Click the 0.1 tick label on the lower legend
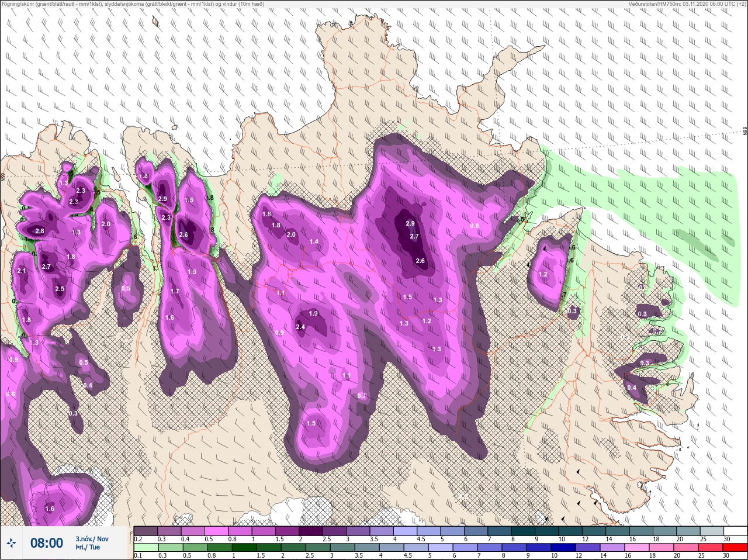The height and width of the screenshot is (560, 748). (x=138, y=556)
